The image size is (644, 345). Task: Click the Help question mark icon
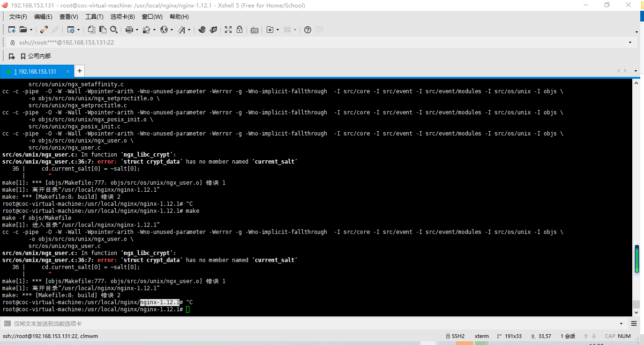coord(307,30)
